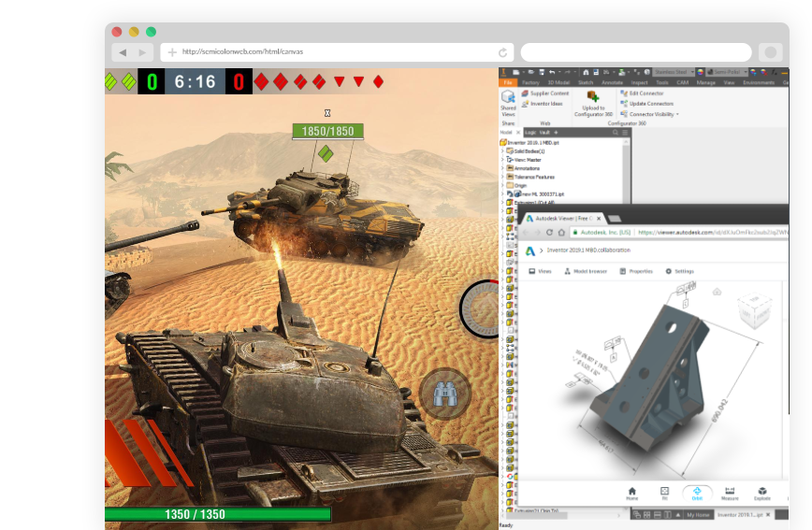Click Update Connectors in Configurator 360 panel
The image size is (812, 530).
pos(646,104)
